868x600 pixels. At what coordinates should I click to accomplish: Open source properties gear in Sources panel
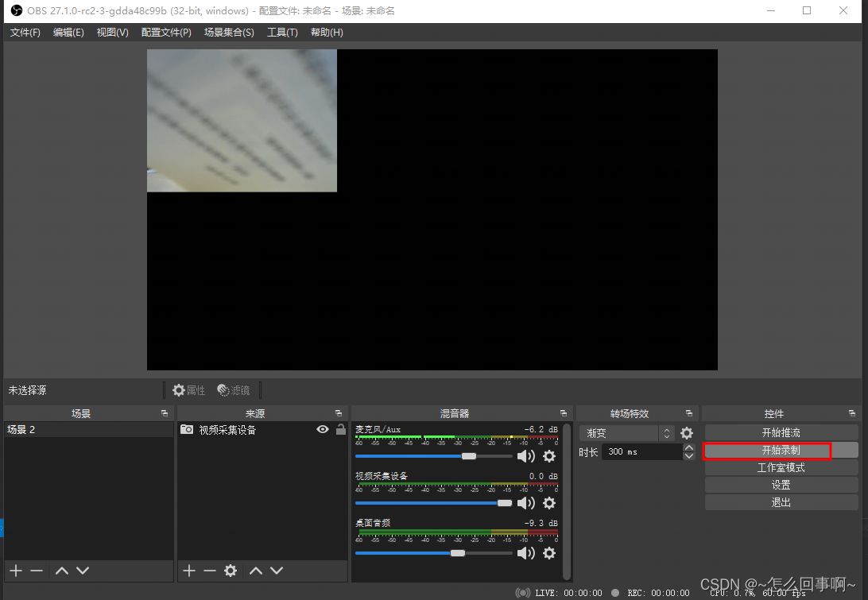(x=231, y=571)
